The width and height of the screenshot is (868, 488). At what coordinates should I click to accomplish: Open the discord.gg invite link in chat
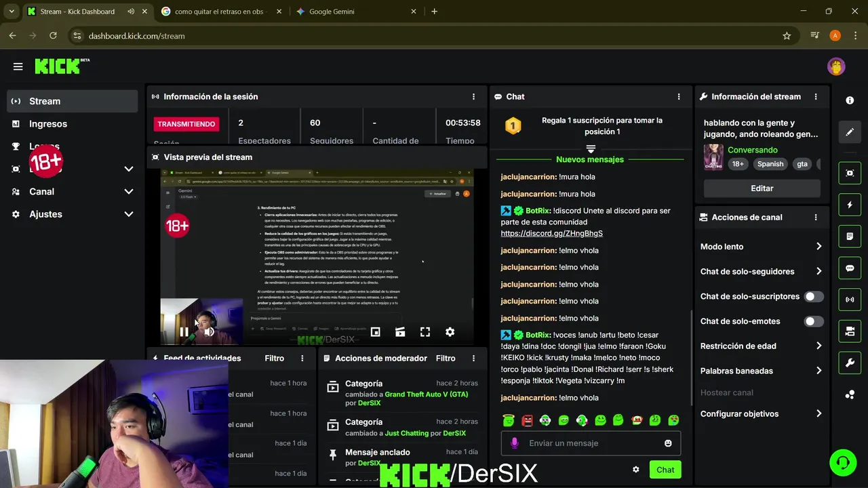[x=551, y=233]
